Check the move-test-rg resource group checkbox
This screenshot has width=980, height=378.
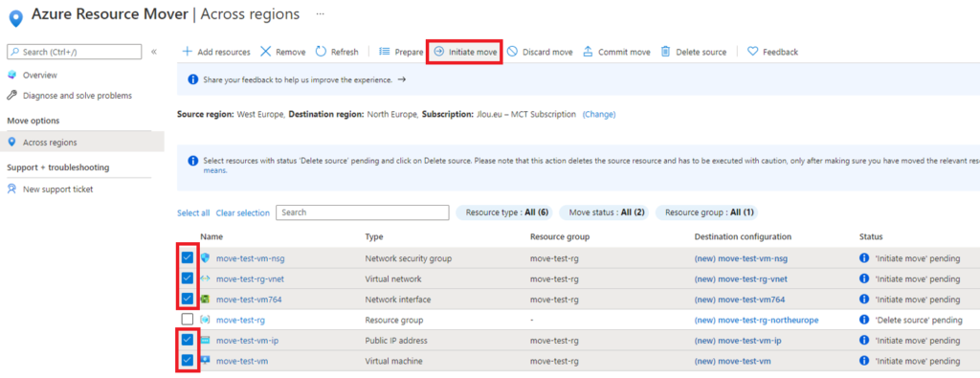point(188,320)
